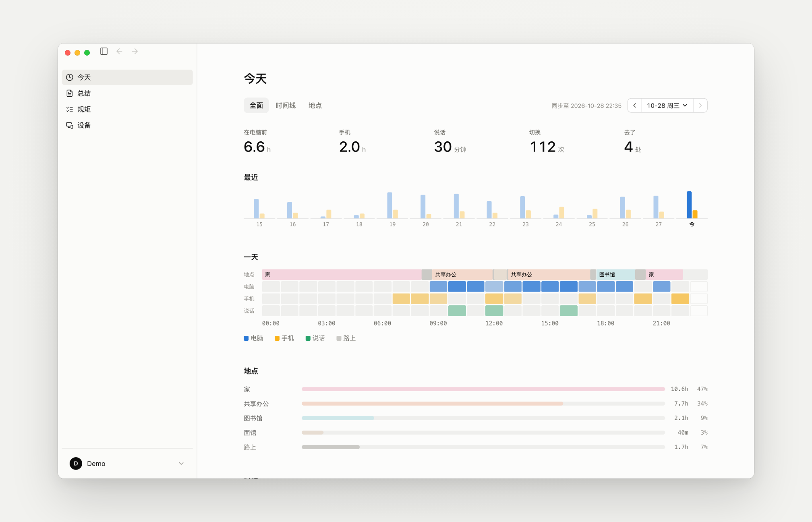The image size is (812, 522).
Task: Click the 30 分钟 talking stat
Action: (450, 147)
